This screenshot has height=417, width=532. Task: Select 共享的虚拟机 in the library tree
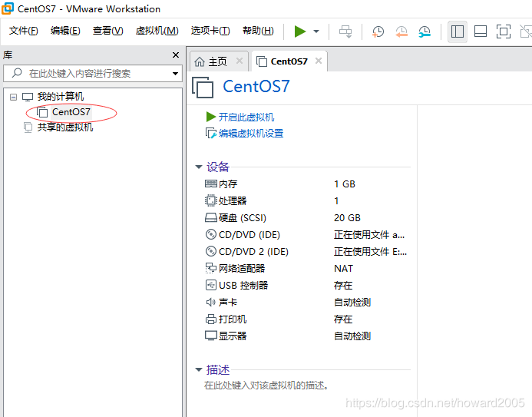[x=64, y=127]
